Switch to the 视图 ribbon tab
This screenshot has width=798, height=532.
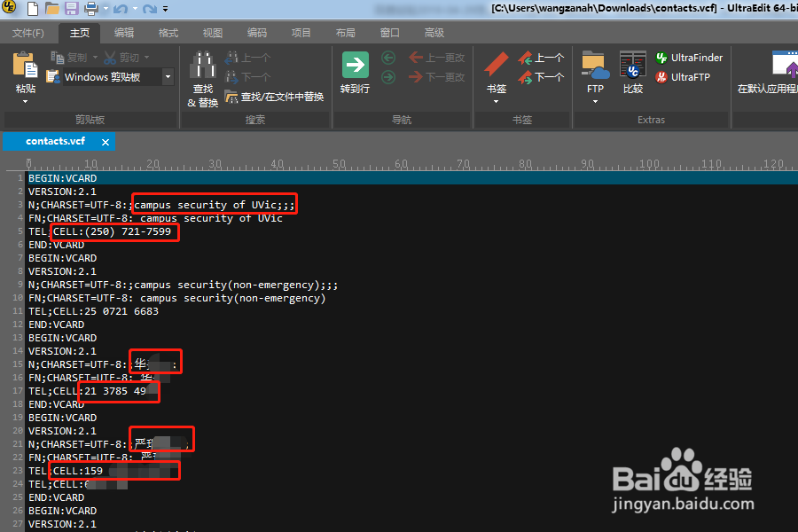tap(213, 33)
